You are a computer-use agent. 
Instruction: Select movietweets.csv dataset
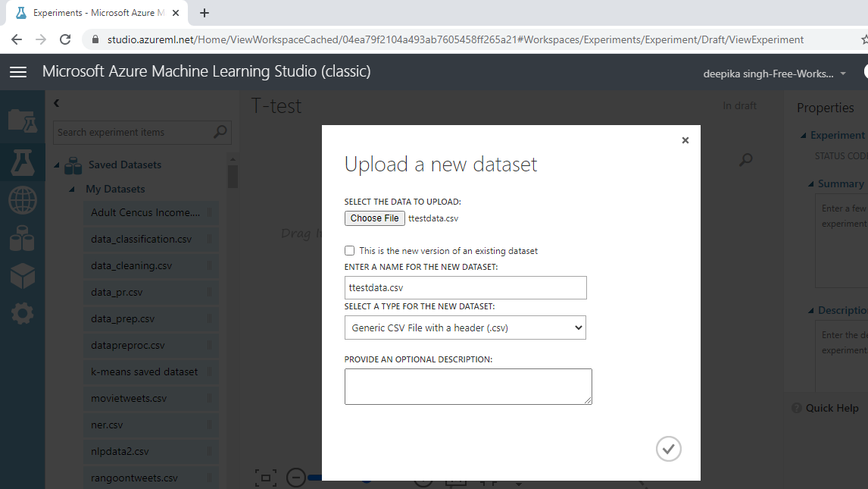point(151,399)
